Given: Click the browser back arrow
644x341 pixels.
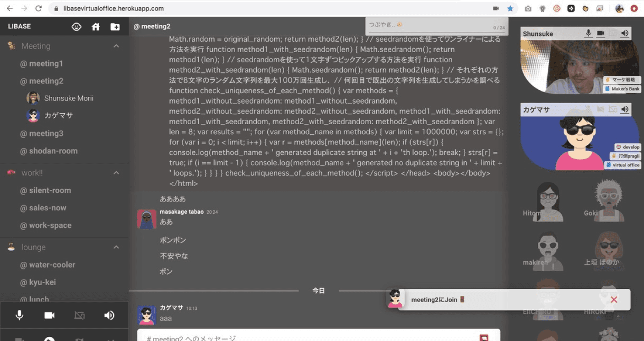Looking at the screenshot, I should coord(10,8).
